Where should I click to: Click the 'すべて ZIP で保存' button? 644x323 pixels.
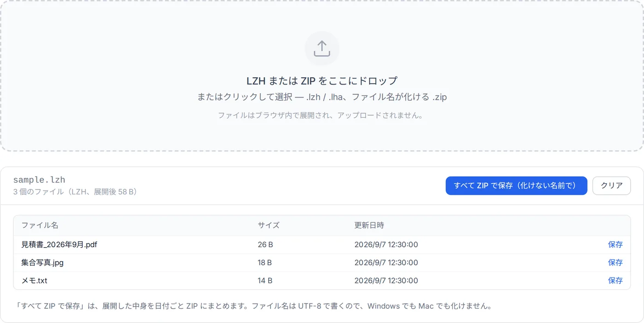[x=516, y=186]
